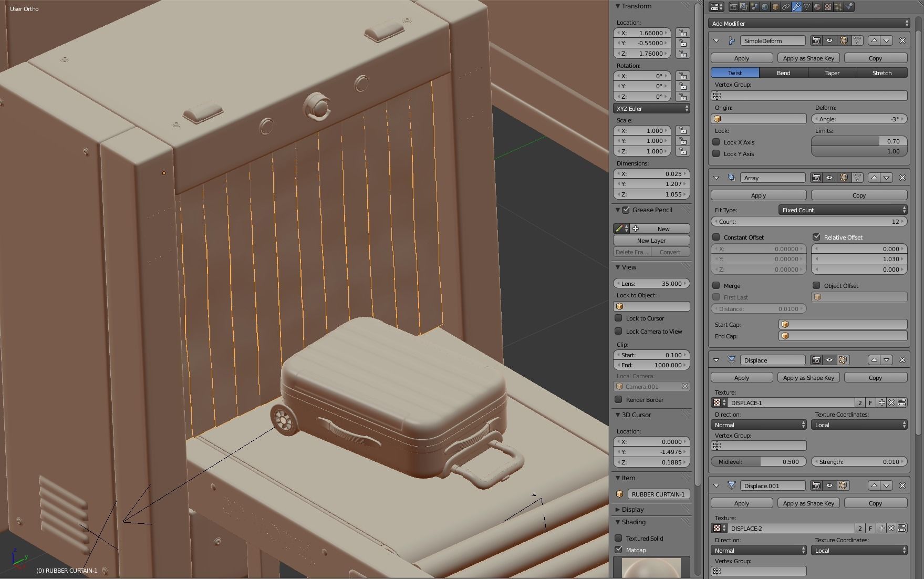Remove the Displace.001 modifier
This screenshot has width=924, height=579.
coord(902,485)
